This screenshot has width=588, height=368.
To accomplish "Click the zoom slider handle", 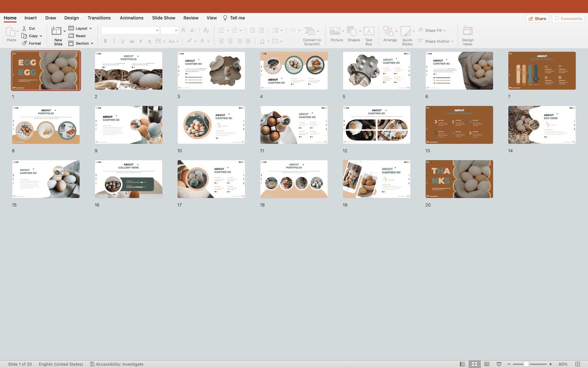I will click(526, 364).
